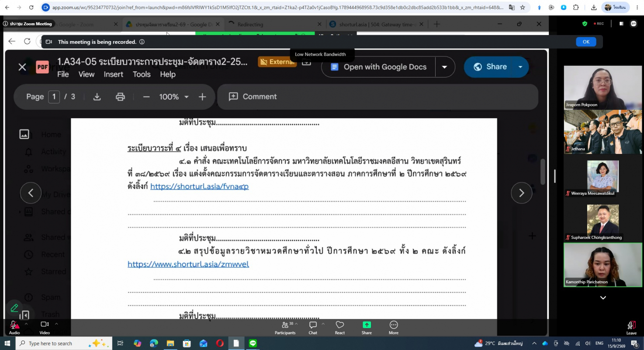Open the File menu in PDF viewer
The image size is (644, 350).
click(x=63, y=74)
